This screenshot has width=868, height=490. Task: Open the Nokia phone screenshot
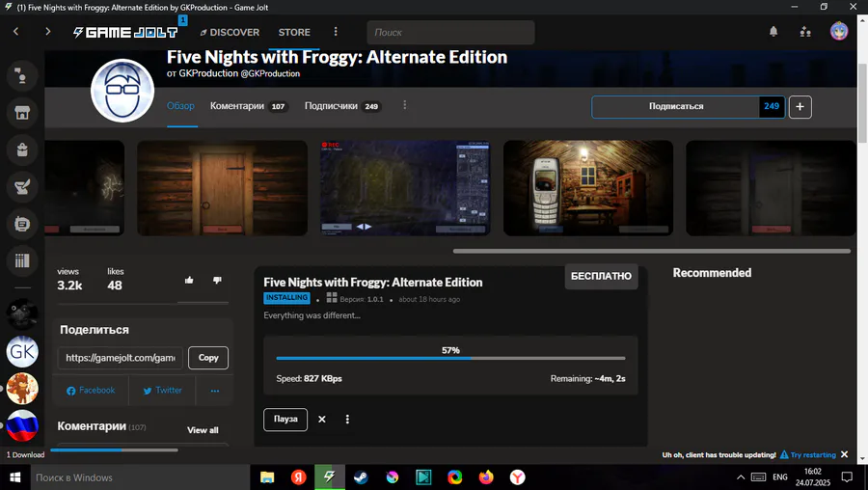point(588,188)
